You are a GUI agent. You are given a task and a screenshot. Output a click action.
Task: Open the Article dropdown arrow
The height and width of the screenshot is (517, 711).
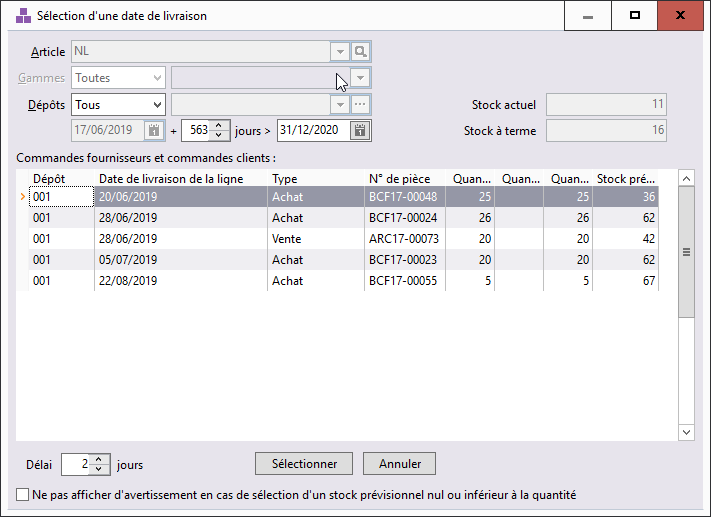pyautogui.click(x=340, y=52)
